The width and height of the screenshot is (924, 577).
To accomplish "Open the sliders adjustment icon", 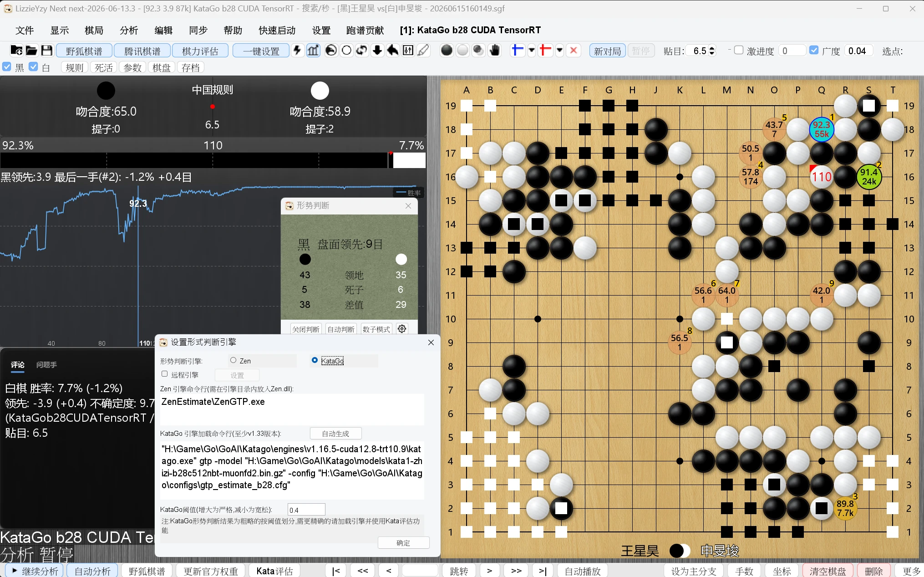I will click(408, 51).
